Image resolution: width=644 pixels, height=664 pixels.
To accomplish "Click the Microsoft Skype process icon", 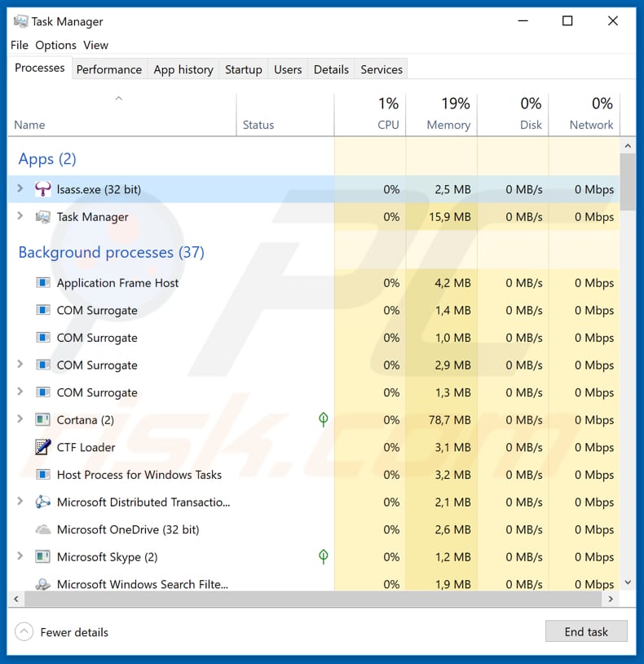I will tap(42, 556).
